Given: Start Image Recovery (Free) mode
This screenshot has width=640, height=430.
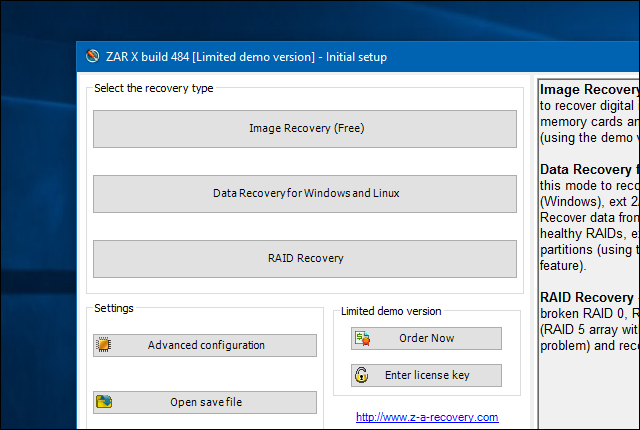Looking at the screenshot, I should tap(305, 129).
